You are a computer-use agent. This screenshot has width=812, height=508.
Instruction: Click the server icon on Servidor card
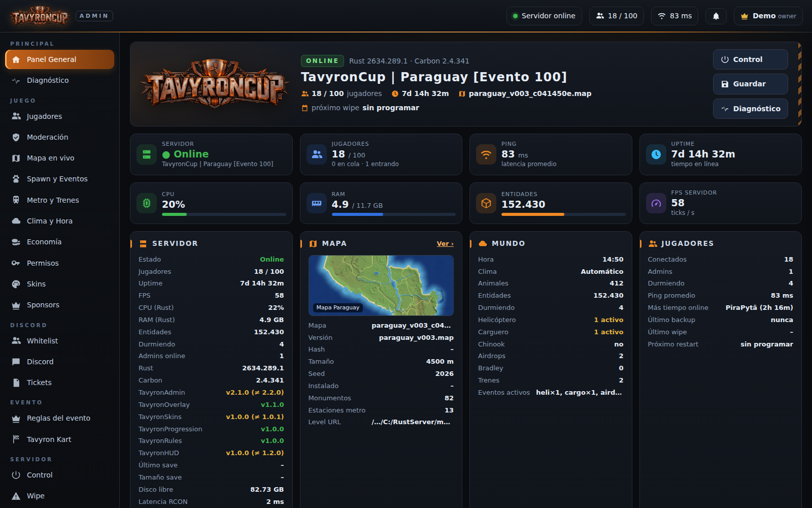[147, 154]
